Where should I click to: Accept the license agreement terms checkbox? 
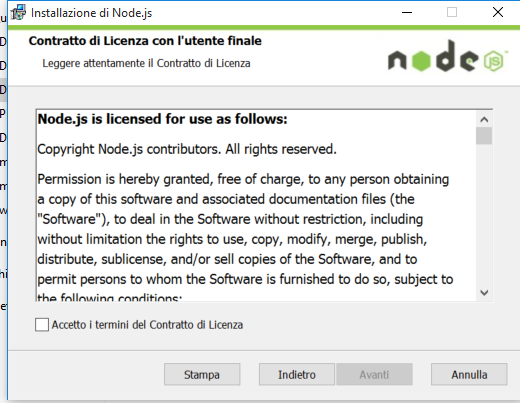pos(42,324)
